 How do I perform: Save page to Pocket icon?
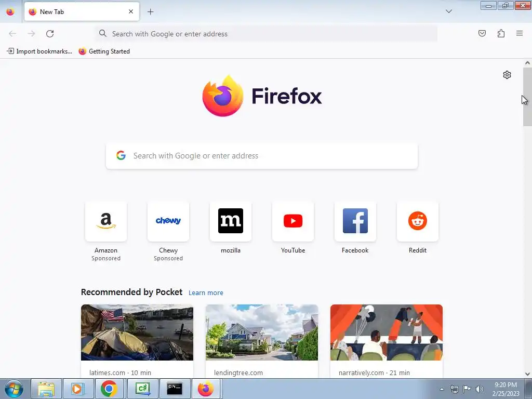[482, 33]
